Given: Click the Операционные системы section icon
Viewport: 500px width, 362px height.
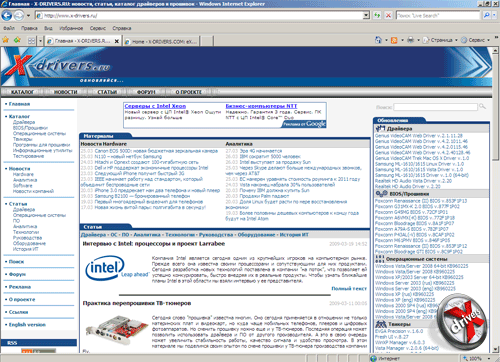Looking at the screenshot, I should tap(380, 259).
